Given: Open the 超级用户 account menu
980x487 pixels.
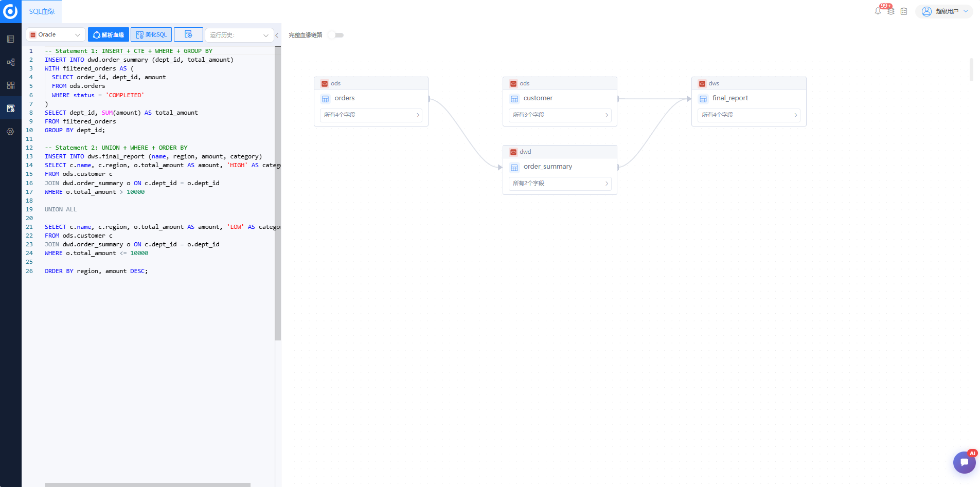Looking at the screenshot, I should click(x=944, y=11).
